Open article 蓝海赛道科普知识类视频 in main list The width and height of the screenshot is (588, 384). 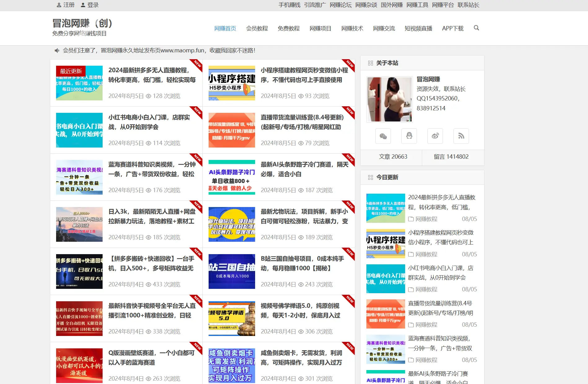point(152,169)
